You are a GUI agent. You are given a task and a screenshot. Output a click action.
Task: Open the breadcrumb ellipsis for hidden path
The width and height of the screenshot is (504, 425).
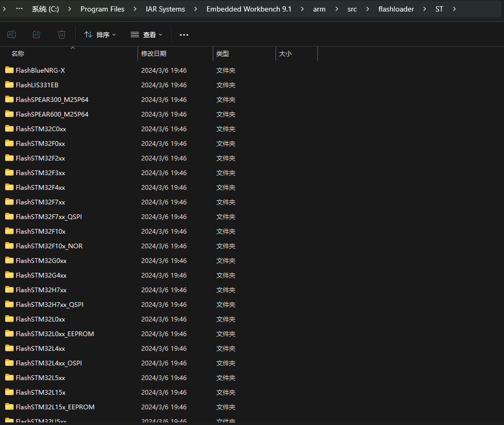tap(19, 9)
